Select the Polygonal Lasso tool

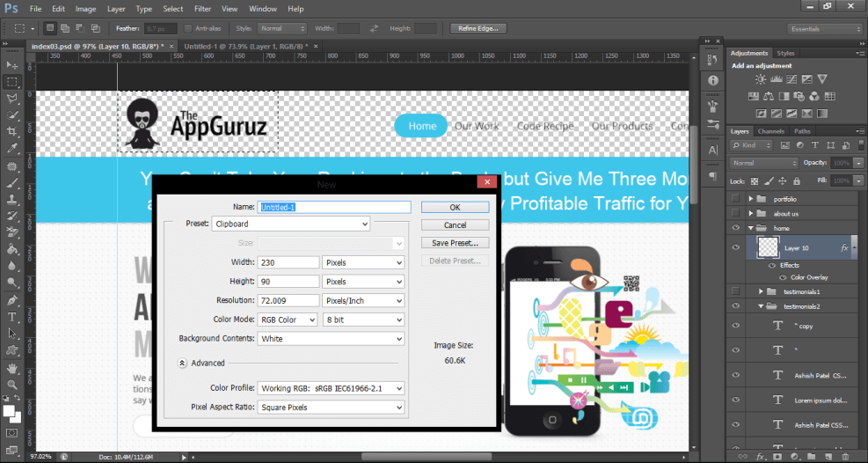11,98
